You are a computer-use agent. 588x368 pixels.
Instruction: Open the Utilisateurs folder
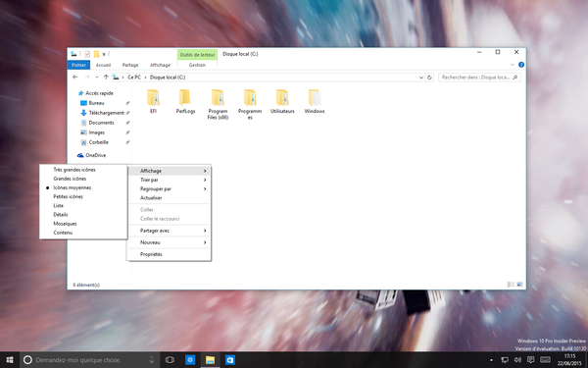pos(282,101)
